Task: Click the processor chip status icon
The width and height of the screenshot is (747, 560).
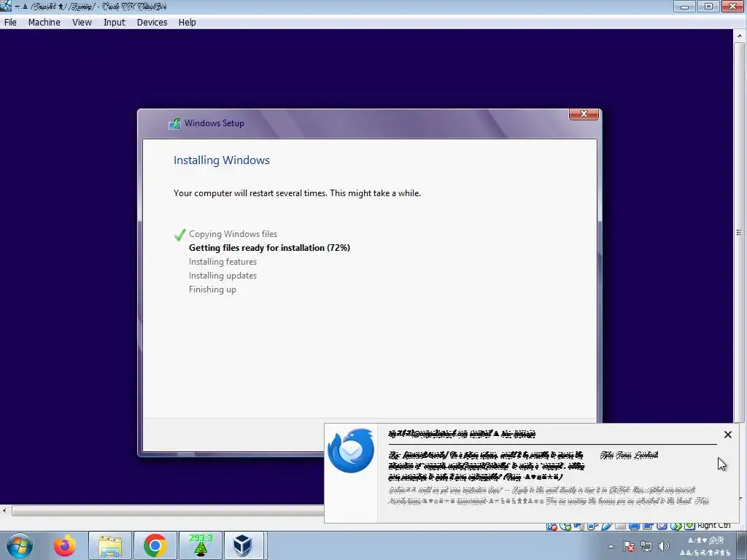Action: tap(662, 526)
